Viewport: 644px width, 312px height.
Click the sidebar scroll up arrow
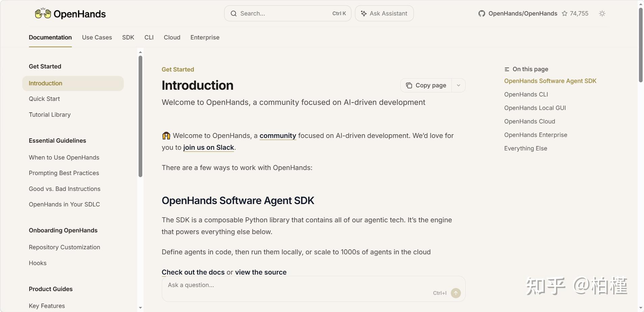click(140, 52)
